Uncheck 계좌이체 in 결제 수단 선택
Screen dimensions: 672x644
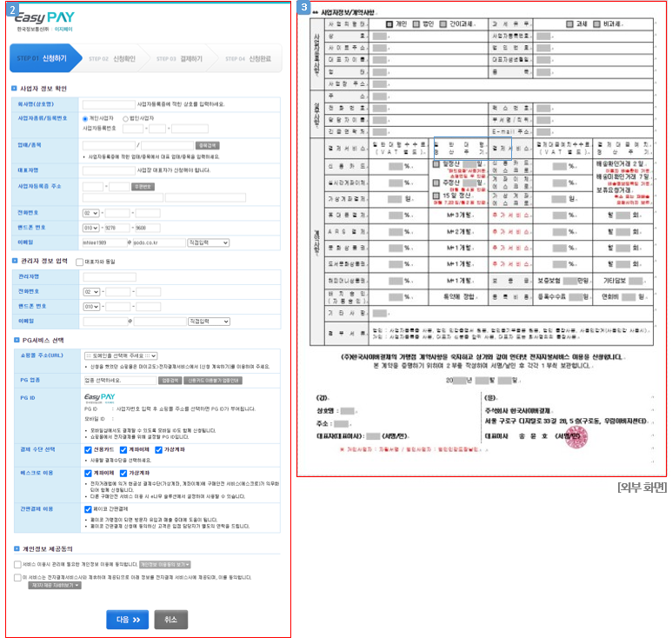(x=123, y=450)
